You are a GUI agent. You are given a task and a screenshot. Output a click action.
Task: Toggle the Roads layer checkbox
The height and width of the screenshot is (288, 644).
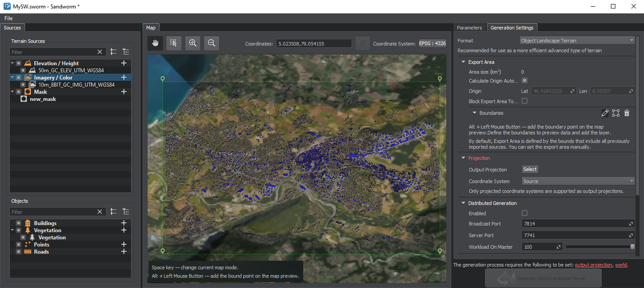coord(18,252)
